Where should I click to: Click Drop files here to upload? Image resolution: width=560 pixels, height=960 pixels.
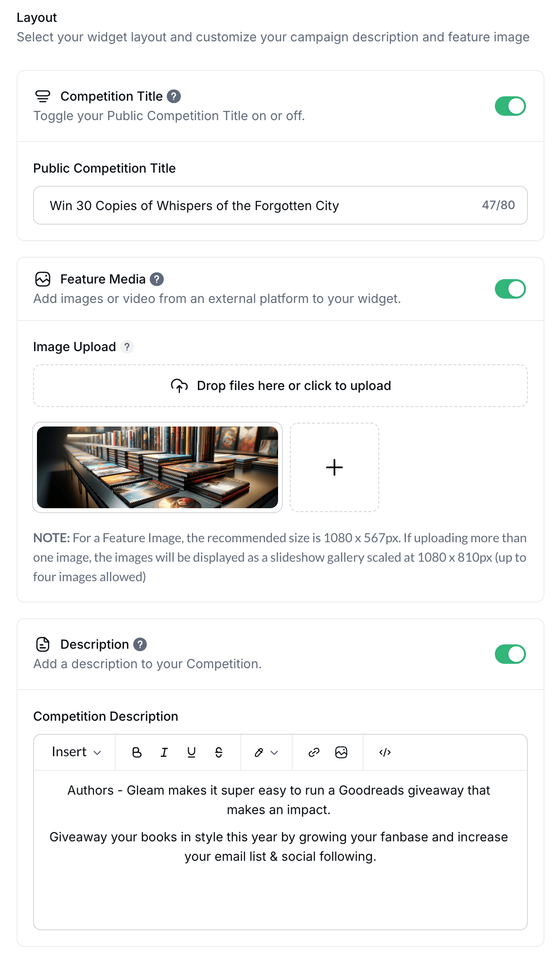pyautogui.click(x=280, y=386)
